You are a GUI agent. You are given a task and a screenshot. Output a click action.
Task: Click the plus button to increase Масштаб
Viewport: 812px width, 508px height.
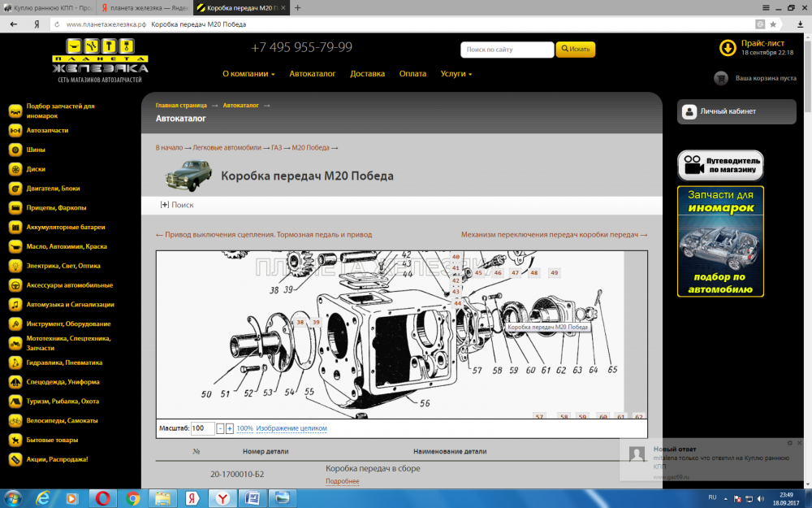click(x=230, y=428)
